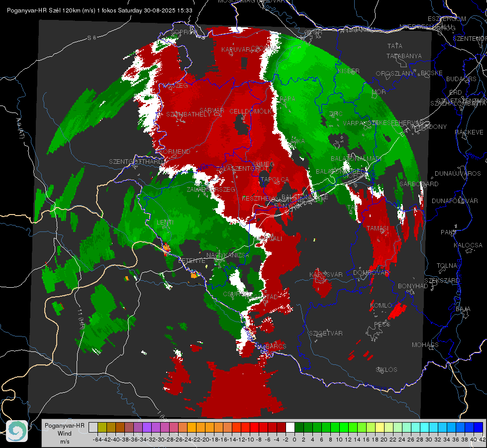Click the 'KAPOSVAR' city label

(x=326, y=274)
